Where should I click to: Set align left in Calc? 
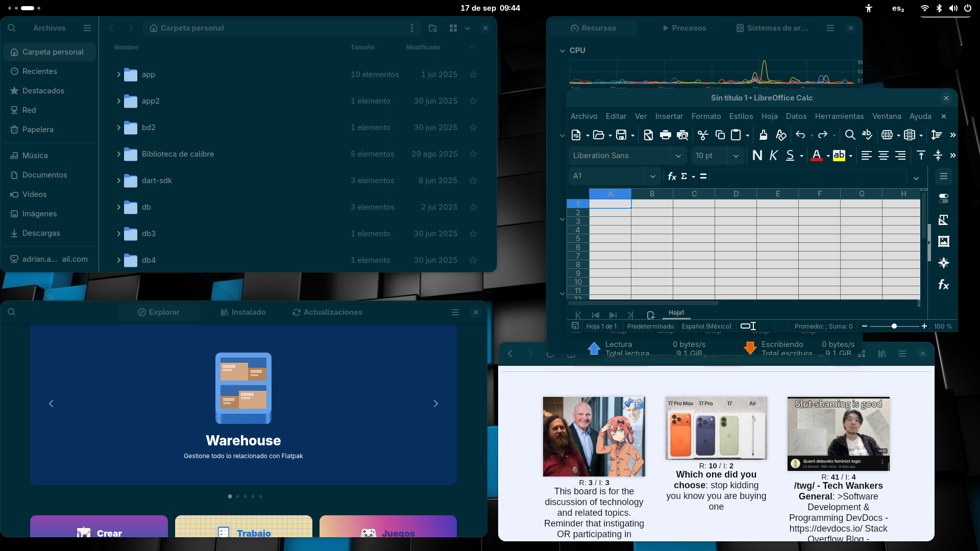866,156
